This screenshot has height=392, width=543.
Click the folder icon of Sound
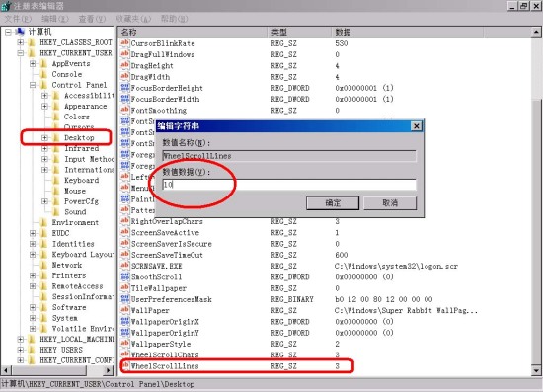(56, 212)
